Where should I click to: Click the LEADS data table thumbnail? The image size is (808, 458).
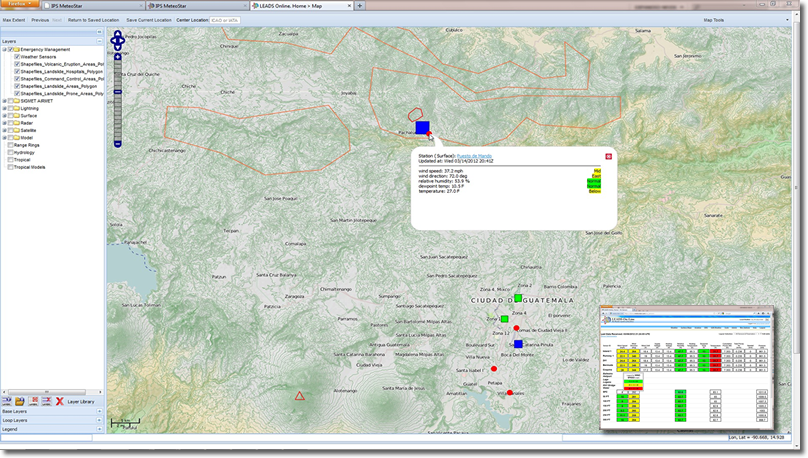[687, 367]
